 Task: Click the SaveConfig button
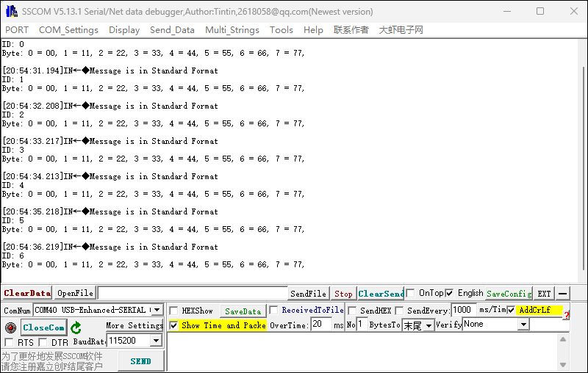[x=509, y=294]
